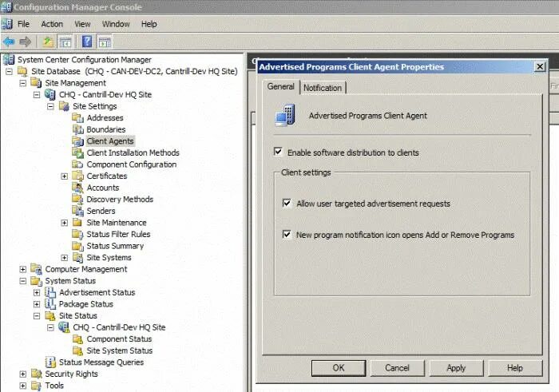Click the Addresses folder icon in tree
The height and width of the screenshot is (392, 559).
tap(77, 117)
